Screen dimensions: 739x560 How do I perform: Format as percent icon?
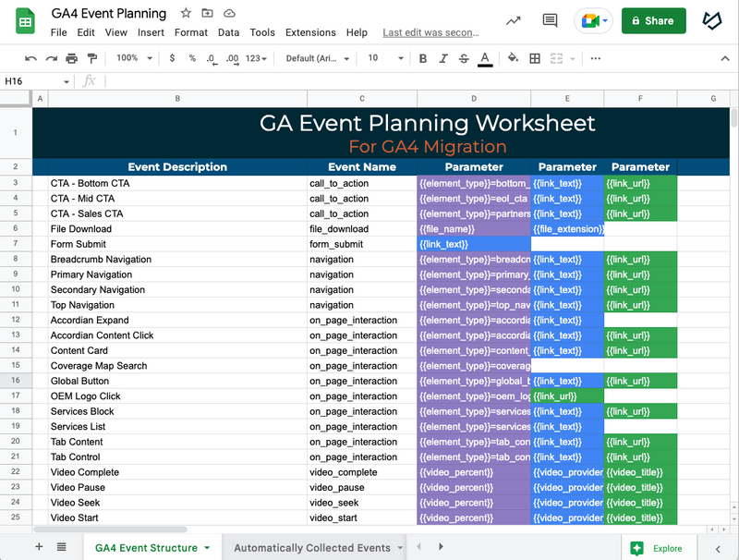point(192,58)
